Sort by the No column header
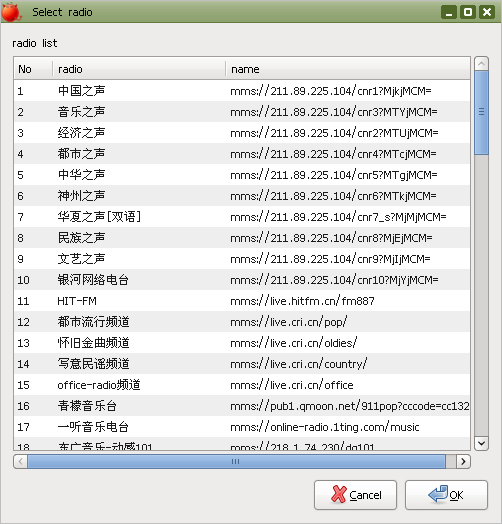The width and height of the screenshot is (502, 524). pyautogui.click(x=33, y=69)
